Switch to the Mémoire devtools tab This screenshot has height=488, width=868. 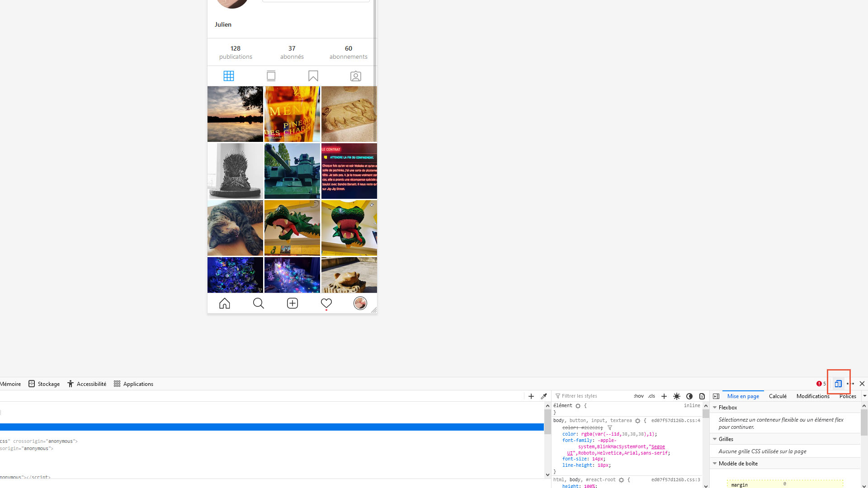point(10,384)
